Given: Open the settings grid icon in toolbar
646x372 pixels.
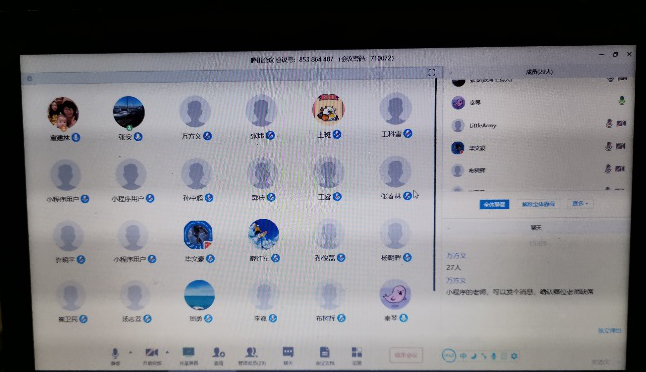Looking at the screenshot, I should coord(357,352).
